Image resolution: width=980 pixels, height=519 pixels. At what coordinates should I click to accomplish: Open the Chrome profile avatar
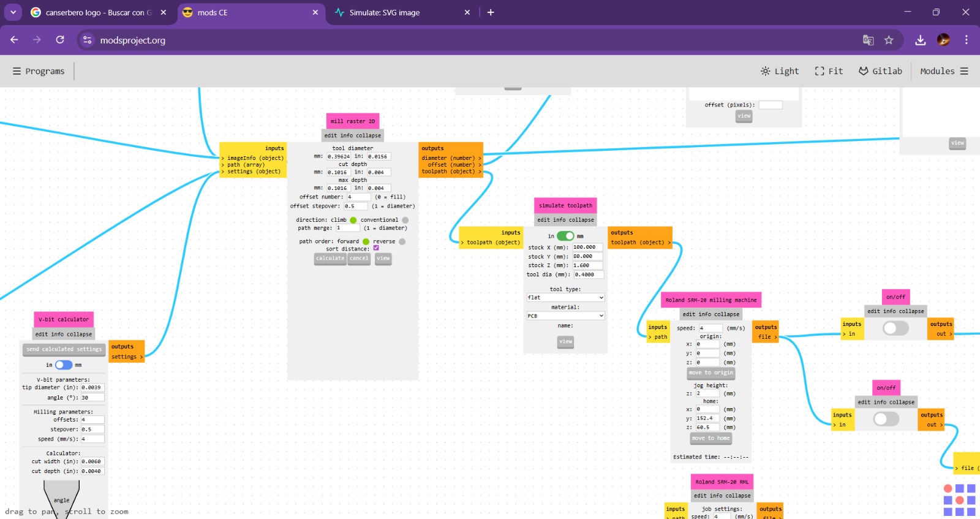[943, 40]
